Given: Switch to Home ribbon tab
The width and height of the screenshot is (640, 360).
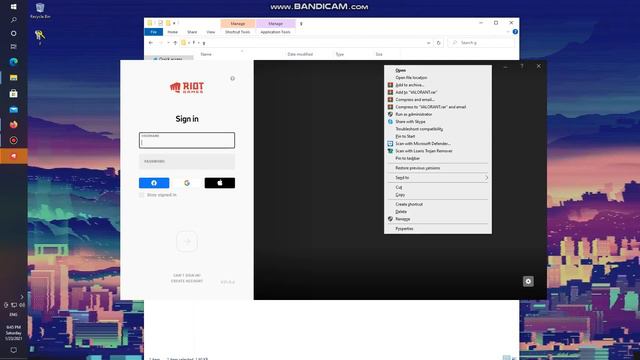Looking at the screenshot, I should [173, 32].
